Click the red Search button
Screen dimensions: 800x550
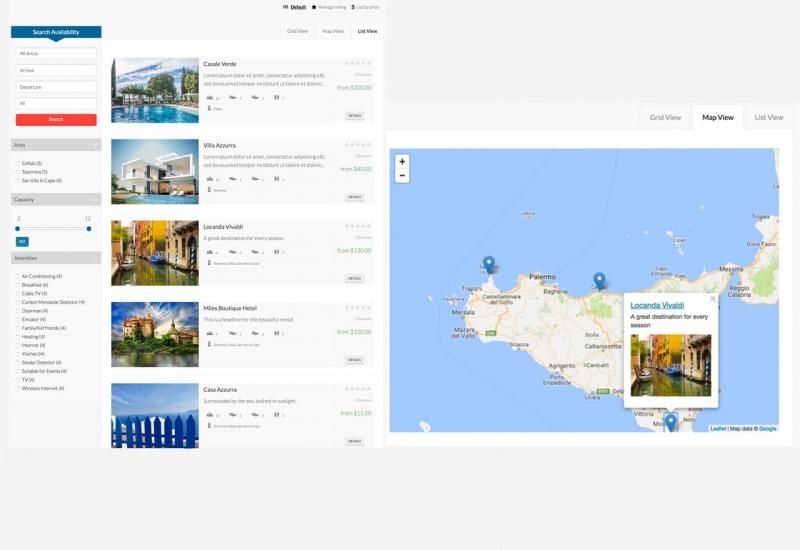tap(56, 119)
